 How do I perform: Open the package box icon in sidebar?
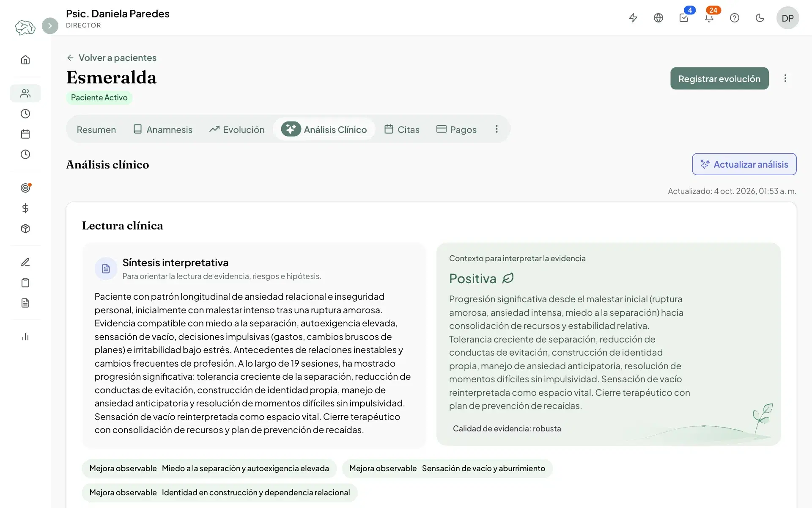pyautogui.click(x=25, y=229)
